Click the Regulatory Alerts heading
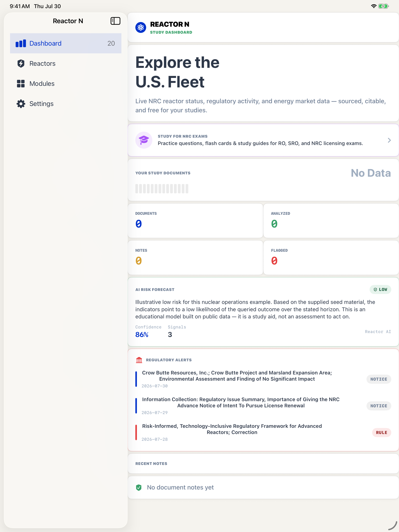399x532 pixels. point(169,360)
